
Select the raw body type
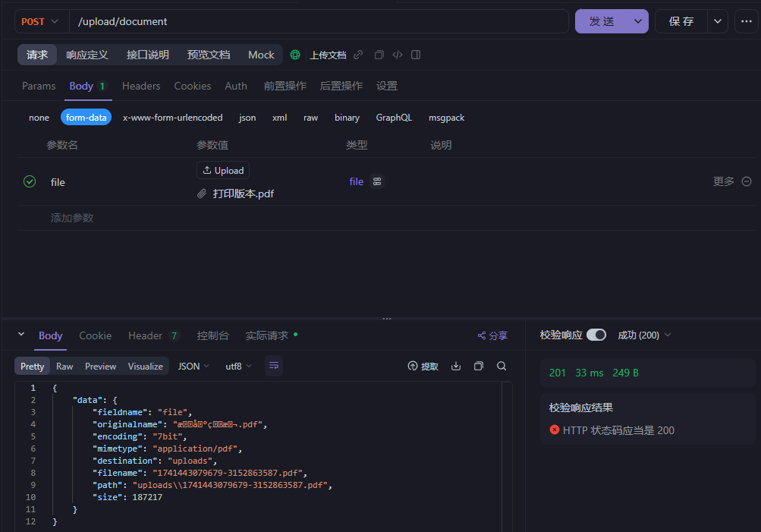point(310,118)
